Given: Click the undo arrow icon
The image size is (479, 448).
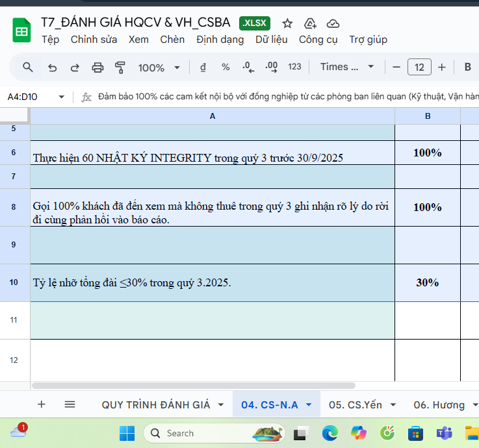Looking at the screenshot, I should click(53, 67).
